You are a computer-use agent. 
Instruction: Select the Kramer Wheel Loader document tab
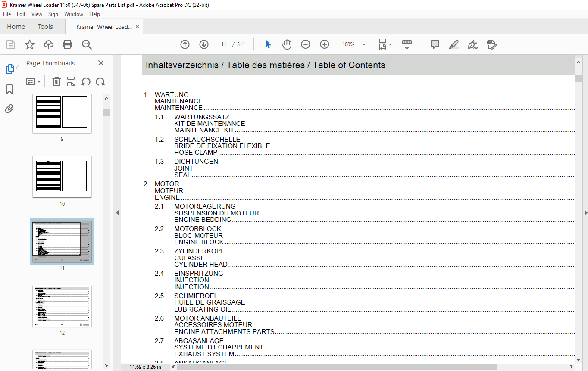[x=103, y=27]
